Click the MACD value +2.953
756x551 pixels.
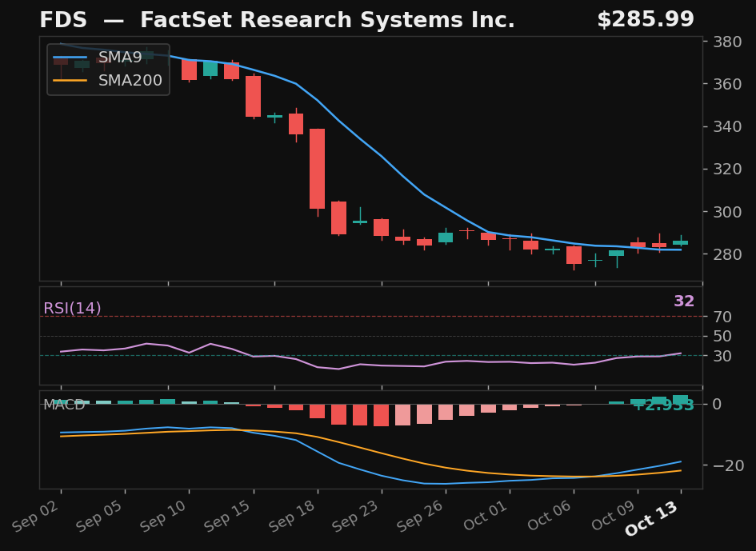[663, 405]
